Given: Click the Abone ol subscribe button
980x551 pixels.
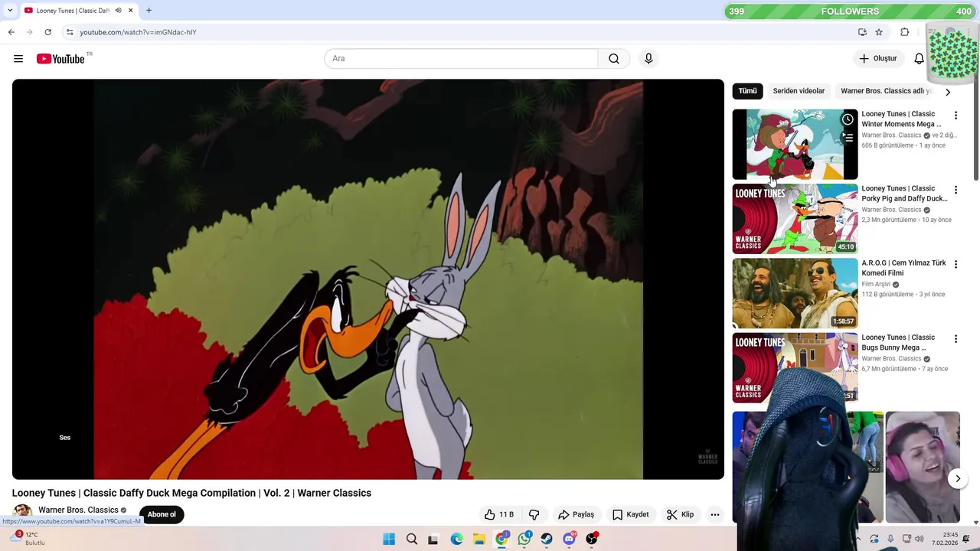Looking at the screenshot, I should pos(162,514).
